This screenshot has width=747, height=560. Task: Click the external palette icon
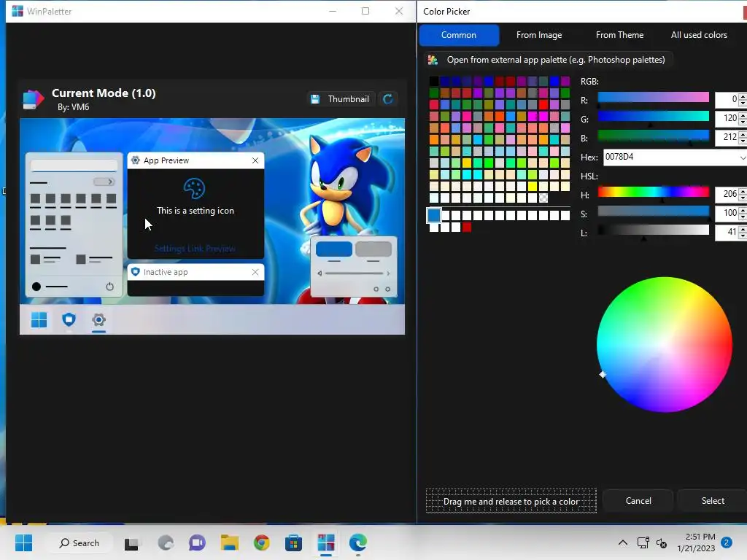click(433, 60)
